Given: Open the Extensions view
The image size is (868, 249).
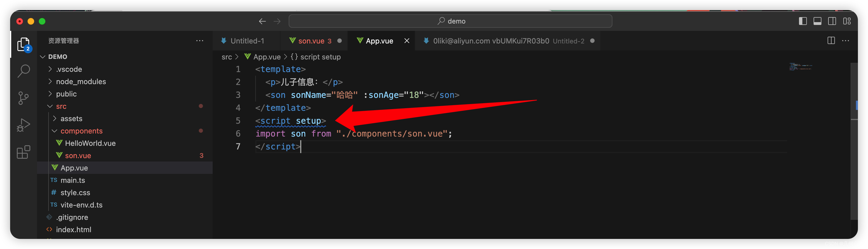Looking at the screenshot, I should pos(24,152).
